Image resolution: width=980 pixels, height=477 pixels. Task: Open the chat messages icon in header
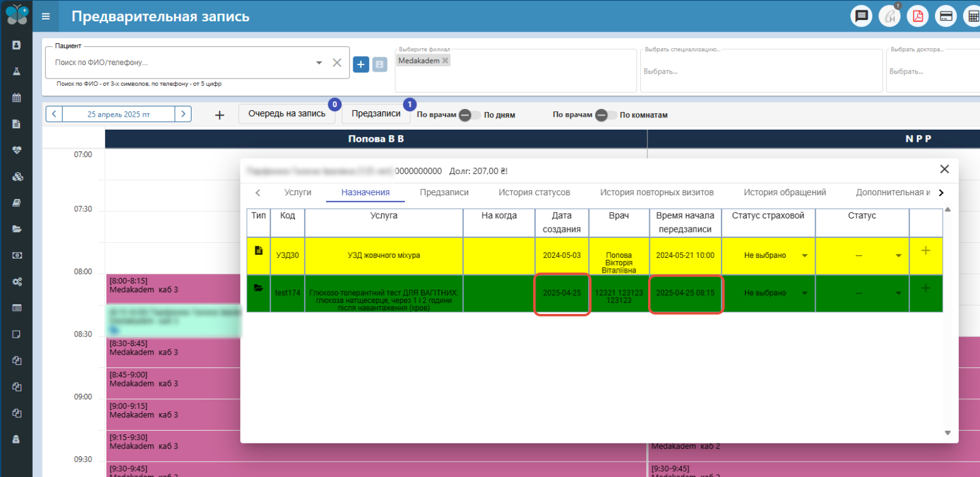pyautogui.click(x=861, y=16)
